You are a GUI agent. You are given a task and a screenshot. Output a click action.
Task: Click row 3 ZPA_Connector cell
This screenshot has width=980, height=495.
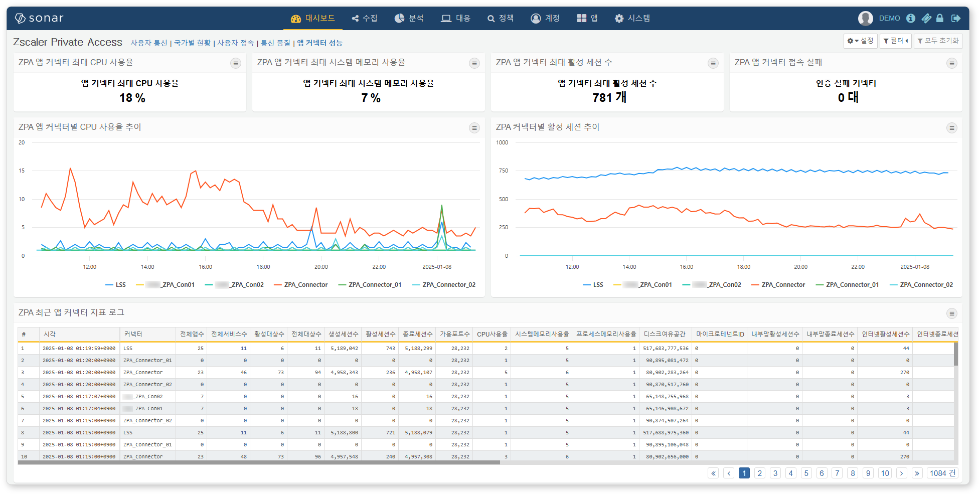(x=148, y=373)
